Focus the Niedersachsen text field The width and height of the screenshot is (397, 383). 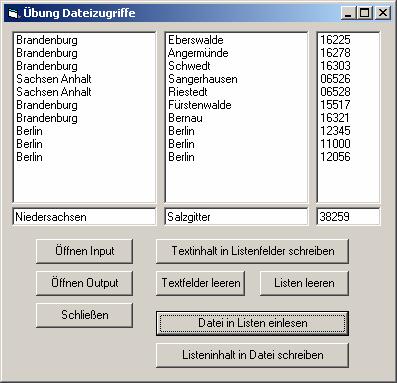pos(84,217)
